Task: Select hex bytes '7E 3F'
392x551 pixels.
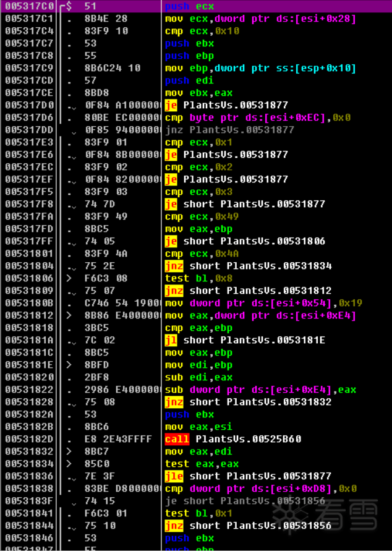Action: click(x=100, y=476)
